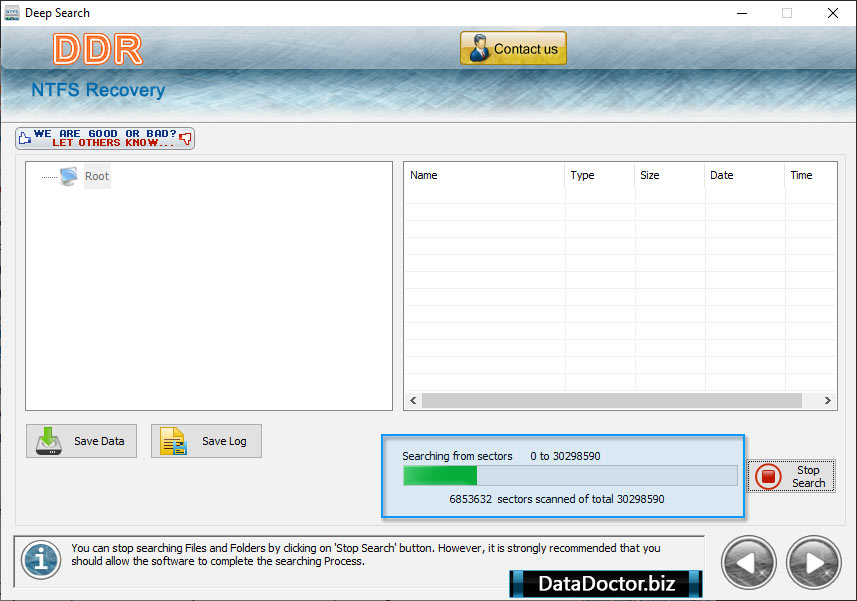Viewport: 857px width, 601px height.
Task: Click the thumbs-up icon on feedback banner
Action: pyautogui.click(x=25, y=138)
